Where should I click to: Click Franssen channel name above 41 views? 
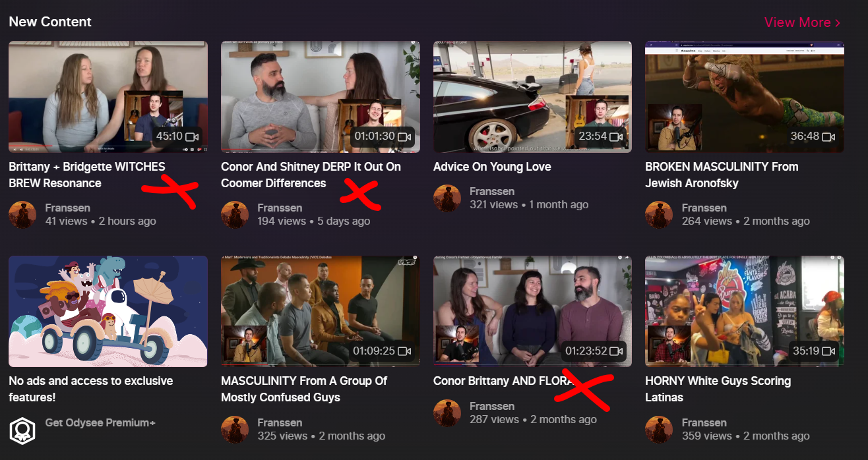(68, 208)
